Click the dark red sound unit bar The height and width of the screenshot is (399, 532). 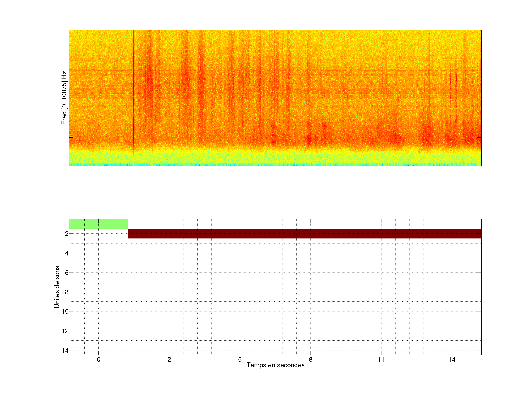pos(304,233)
